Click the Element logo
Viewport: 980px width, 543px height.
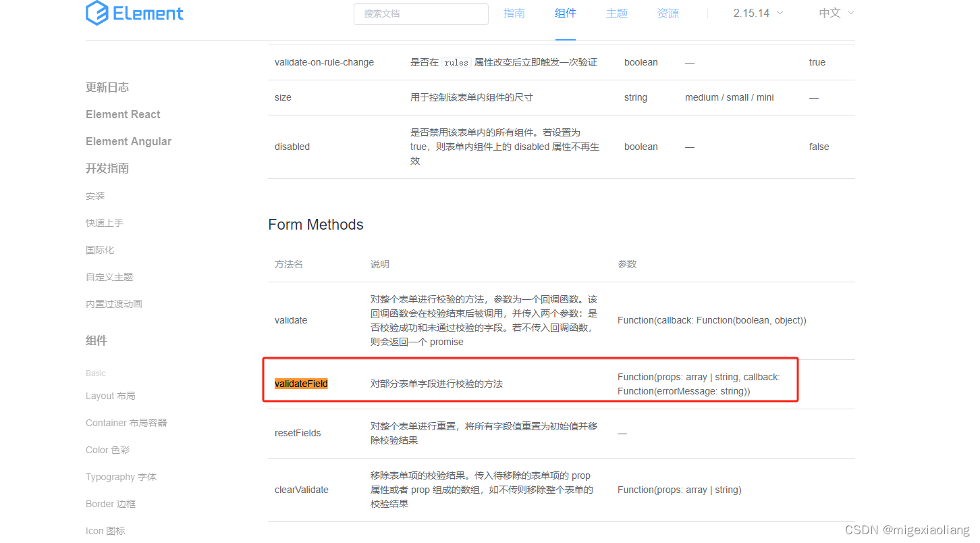pos(135,14)
